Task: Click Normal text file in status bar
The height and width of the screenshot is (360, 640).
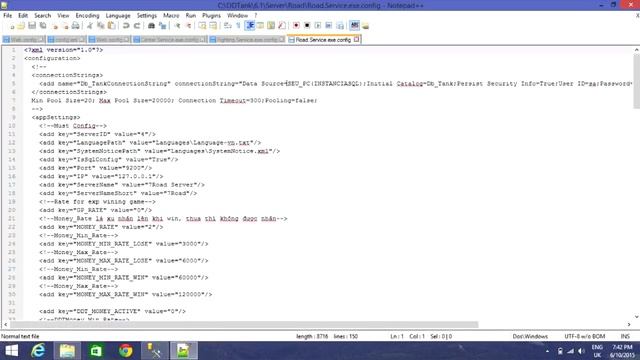Action: pyautogui.click(x=20, y=336)
